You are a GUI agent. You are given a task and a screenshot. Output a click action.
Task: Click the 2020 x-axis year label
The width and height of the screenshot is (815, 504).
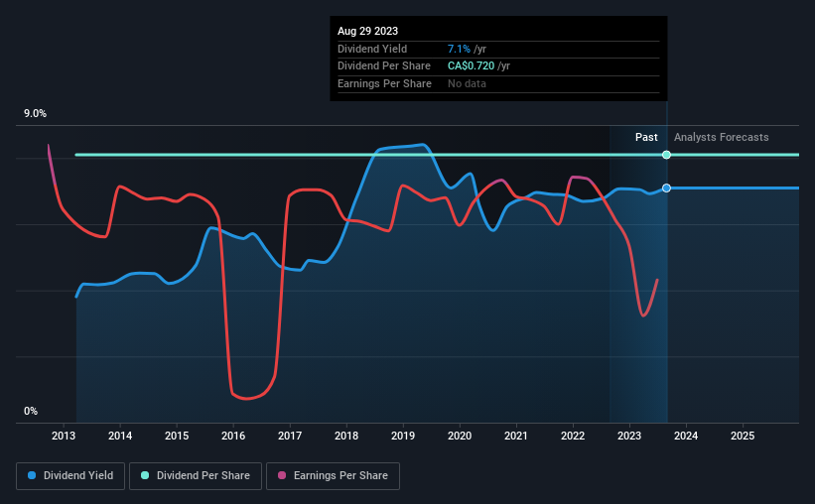460,436
